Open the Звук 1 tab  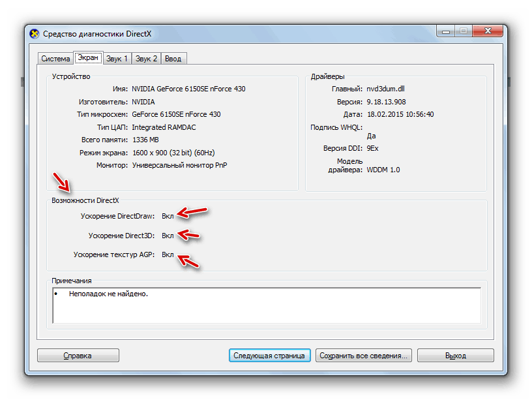click(x=117, y=59)
